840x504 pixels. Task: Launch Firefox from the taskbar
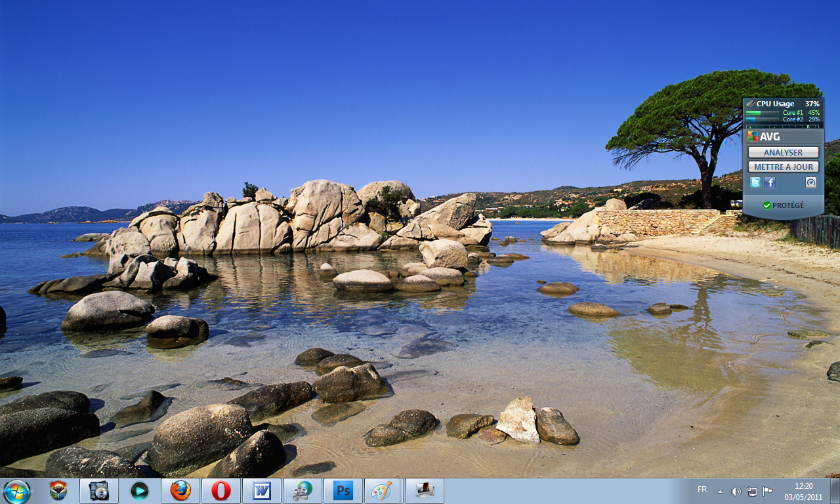[x=180, y=491]
